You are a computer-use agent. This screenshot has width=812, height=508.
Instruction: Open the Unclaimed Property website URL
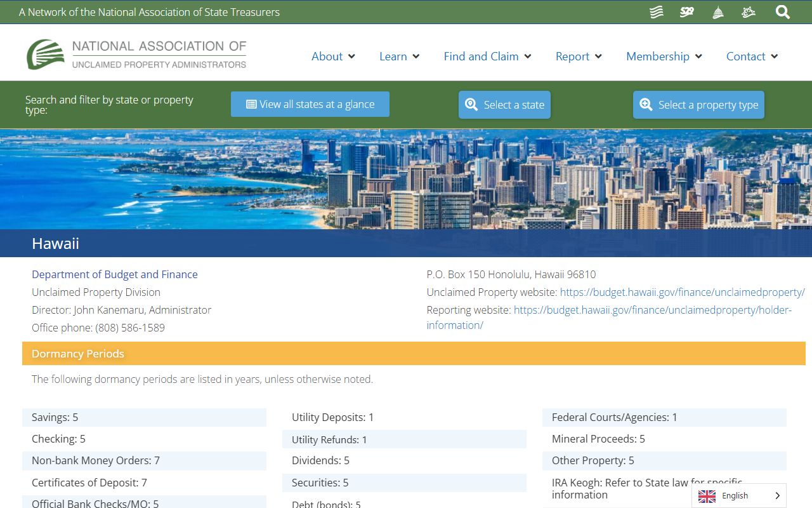click(x=683, y=292)
